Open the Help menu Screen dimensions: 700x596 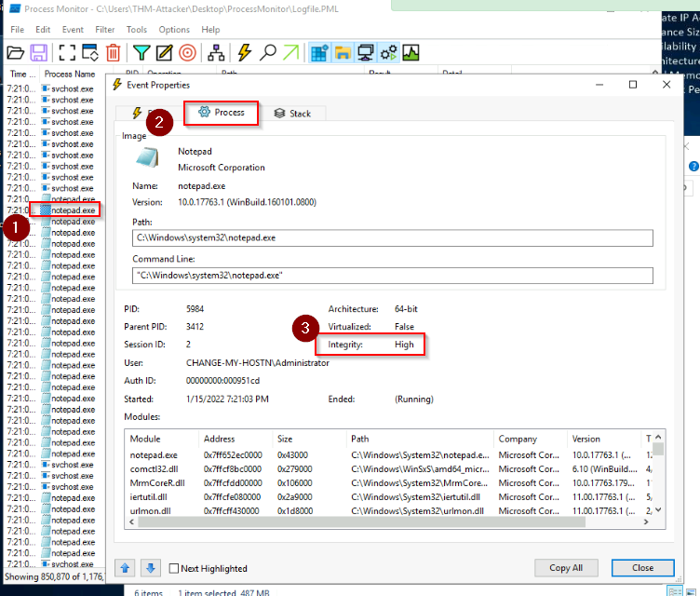210,30
